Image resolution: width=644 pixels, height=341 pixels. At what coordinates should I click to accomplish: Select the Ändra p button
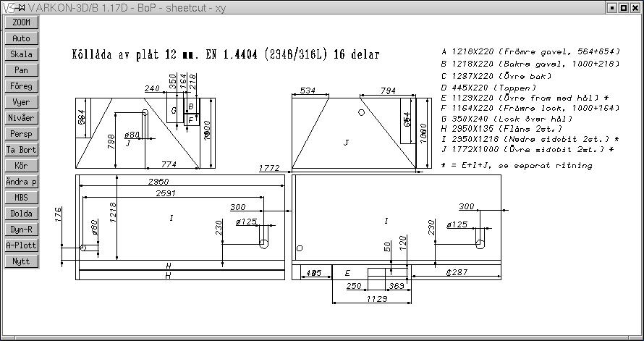[x=22, y=182]
